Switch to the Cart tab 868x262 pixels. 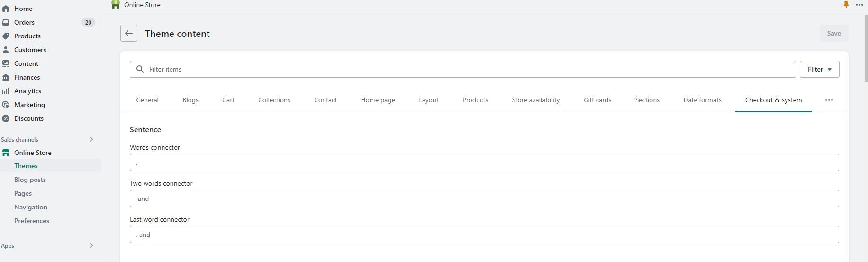click(228, 100)
